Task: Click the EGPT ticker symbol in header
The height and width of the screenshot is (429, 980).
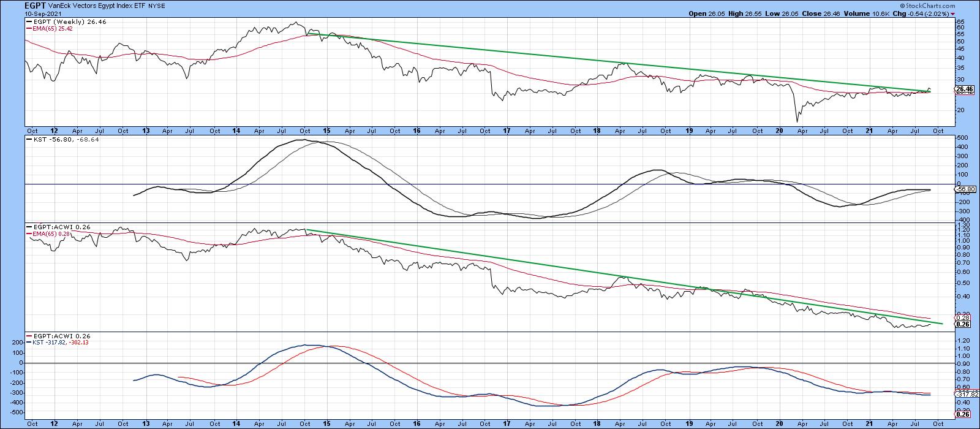Action: click(x=12, y=5)
